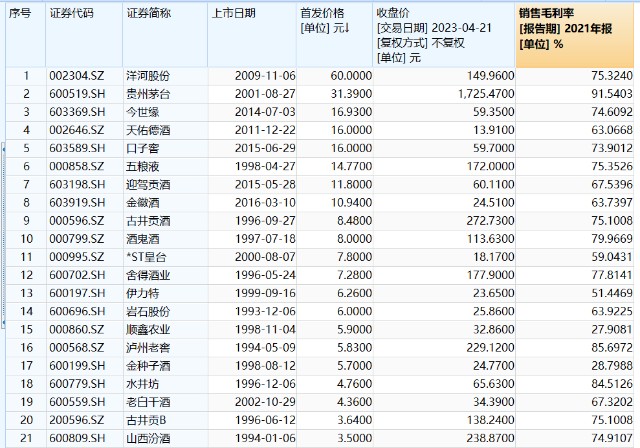Click row number 10 in 序号 column
Image resolution: width=640 pixels, height=448 pixels.
pyautogui.click(x=26, y=239)
